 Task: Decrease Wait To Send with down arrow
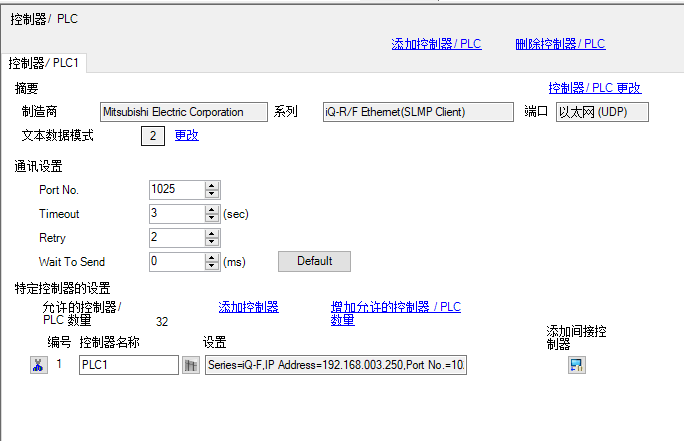[x=211, y=265]
